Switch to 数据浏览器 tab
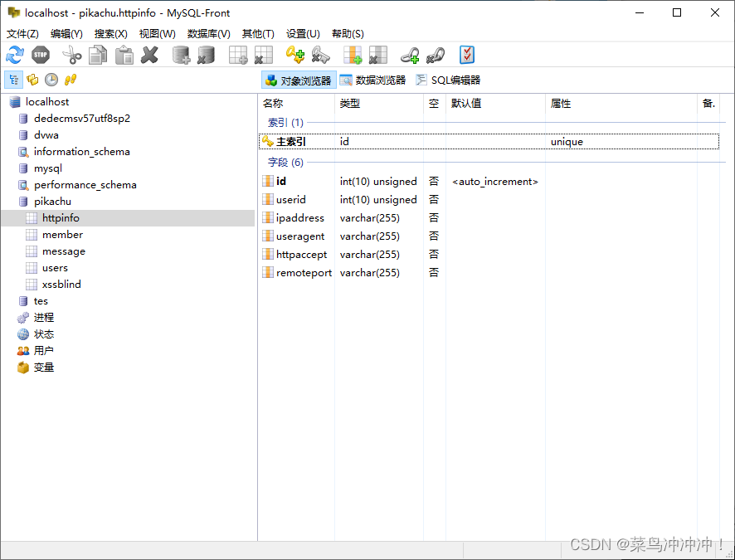This screenshot has width=735, height=560. tap(373, 80)
